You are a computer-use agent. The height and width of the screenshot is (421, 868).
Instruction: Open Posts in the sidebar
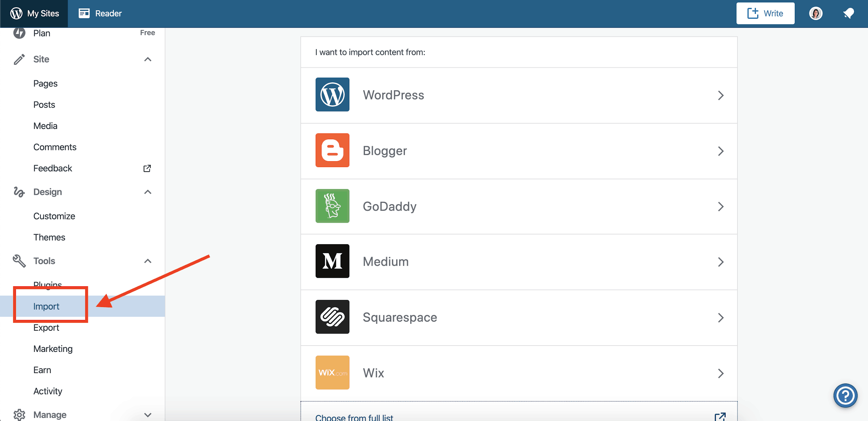point(44,105)
